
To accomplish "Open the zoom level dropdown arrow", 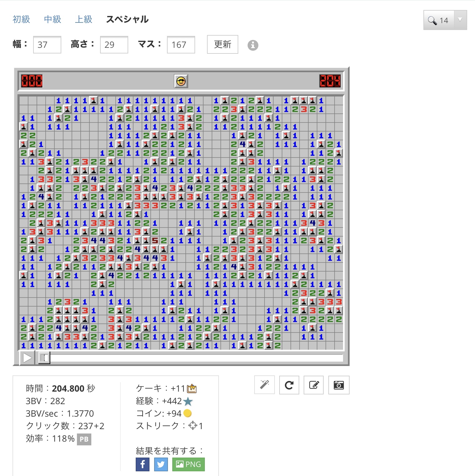I will point(460,20).
